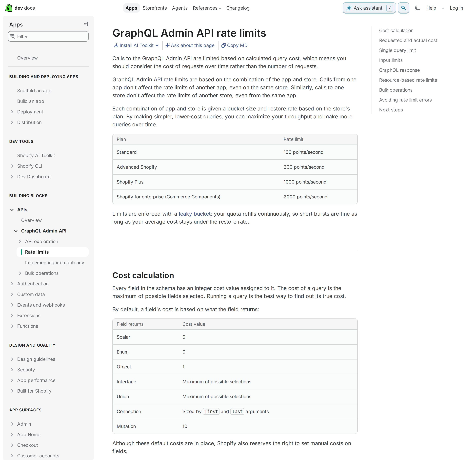Screen dimensions: 476x463
Task: Focus the sidebar Filter input
Action: [x=48, y=37]
